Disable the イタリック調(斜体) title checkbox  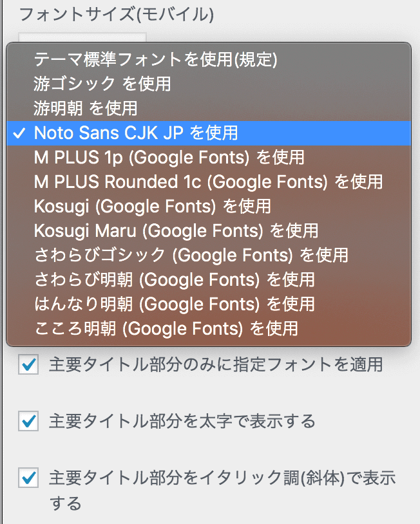28,478
